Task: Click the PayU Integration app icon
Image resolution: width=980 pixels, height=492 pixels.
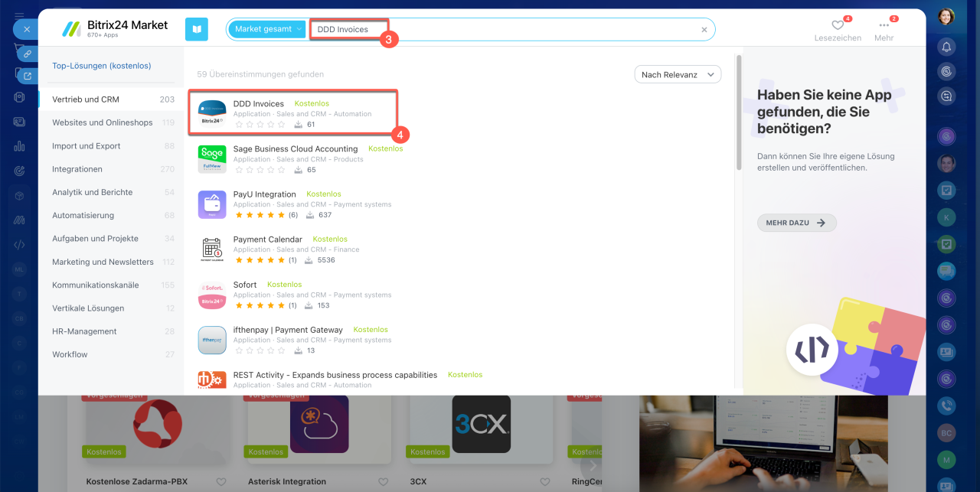Action: (212, 204)
